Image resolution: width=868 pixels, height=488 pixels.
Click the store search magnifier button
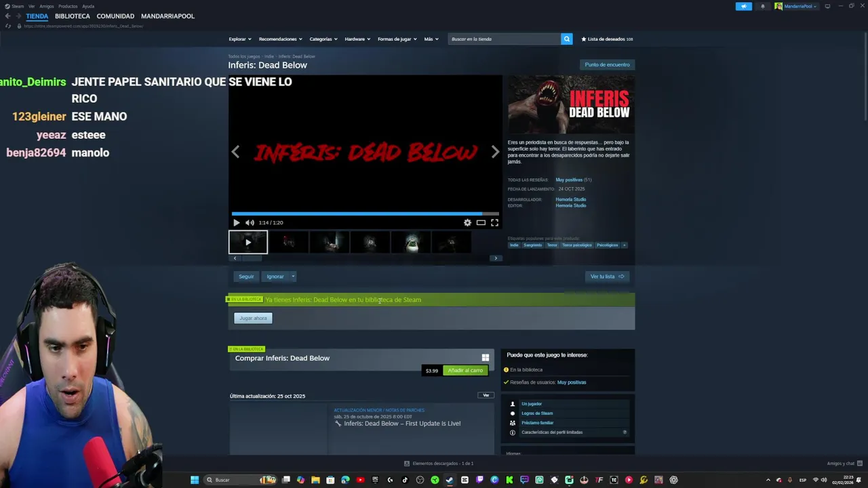(566, 39)
